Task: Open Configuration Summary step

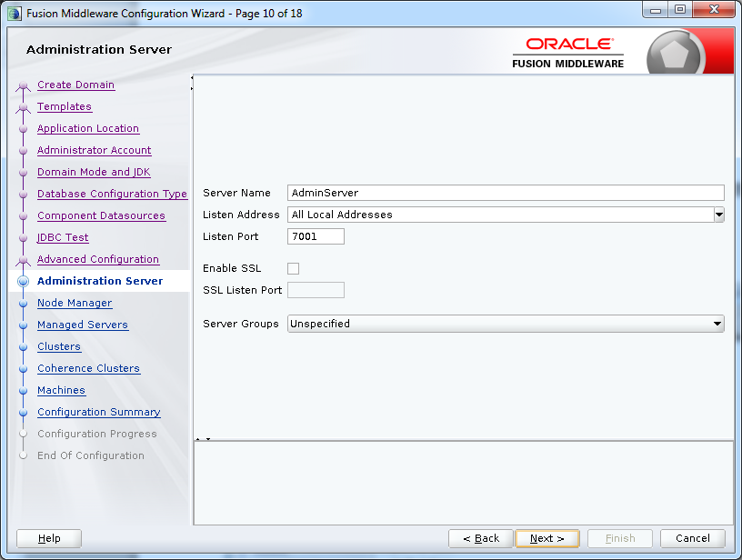Action: (99, 412)
